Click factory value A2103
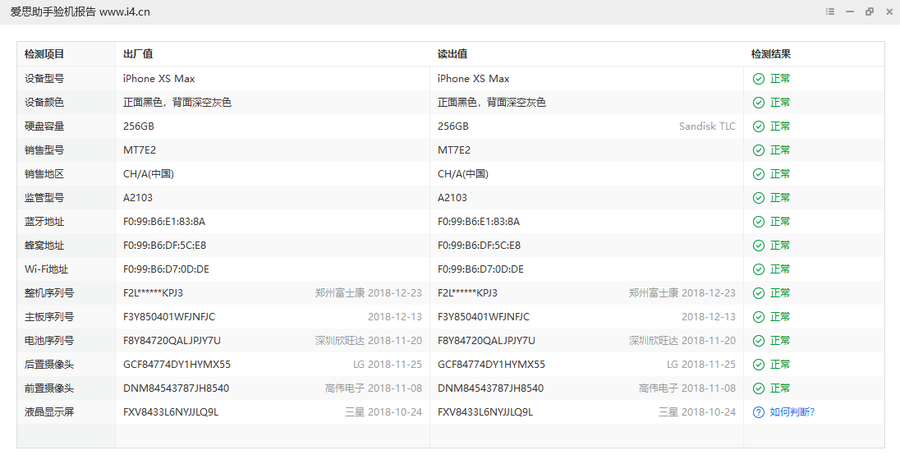This screenshot has height=455, width=900. click(138, 198)
